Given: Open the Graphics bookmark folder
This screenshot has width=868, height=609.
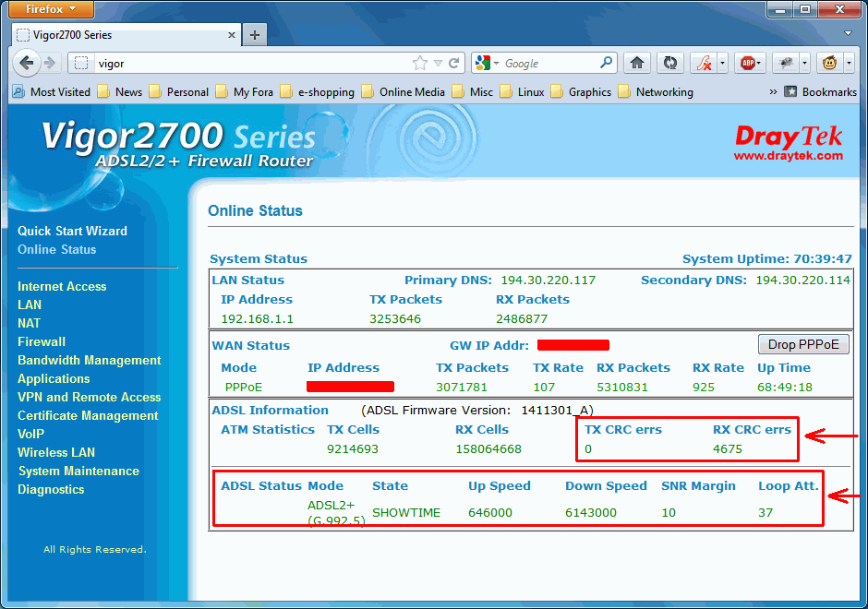Looking at the screenshot, I should (x=581, y=92).
